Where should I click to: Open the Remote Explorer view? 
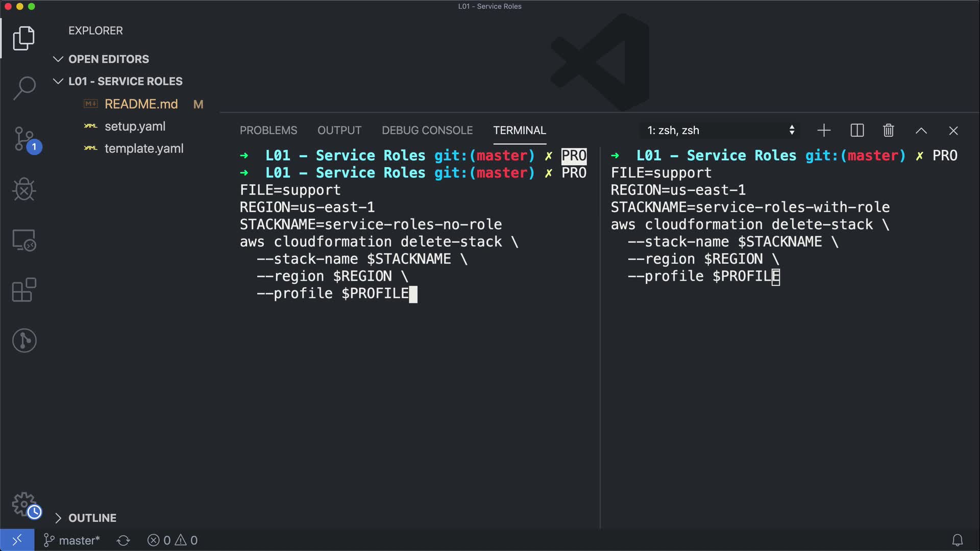(24, 240)
